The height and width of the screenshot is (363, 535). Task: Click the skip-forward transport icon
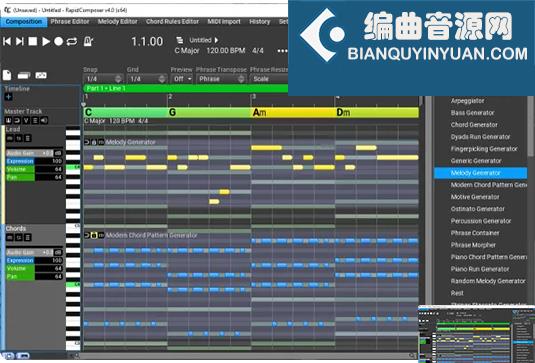[19, 41]
